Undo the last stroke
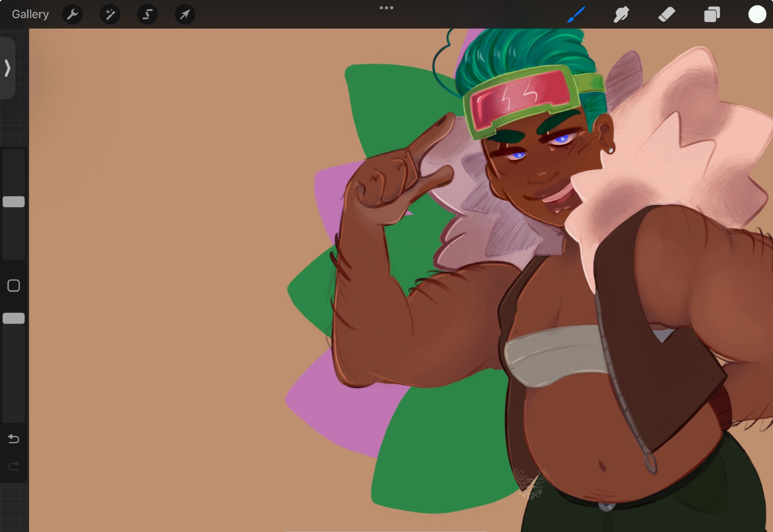The height and width of the screenshot is (532, 773). click(x=14, y=438)
